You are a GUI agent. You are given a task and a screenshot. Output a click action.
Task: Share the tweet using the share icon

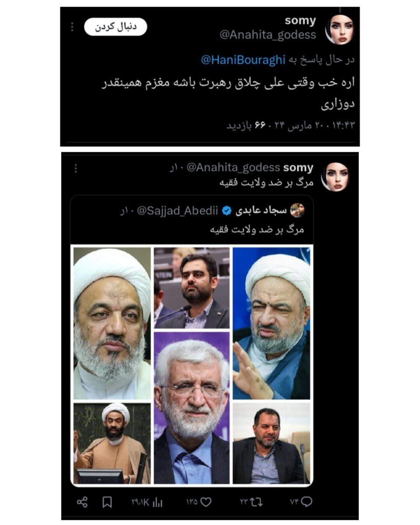[82, 502]
